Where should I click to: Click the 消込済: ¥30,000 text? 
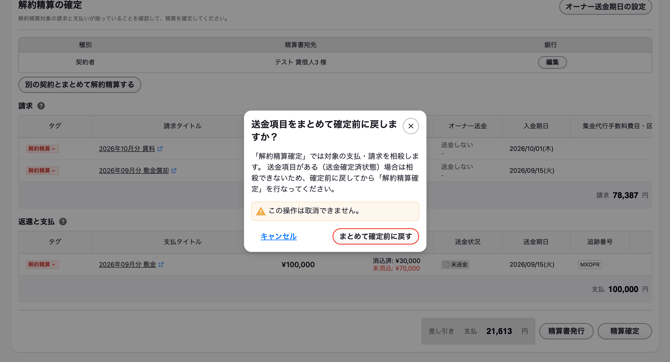pyautogui.click(x=396, y=261)
